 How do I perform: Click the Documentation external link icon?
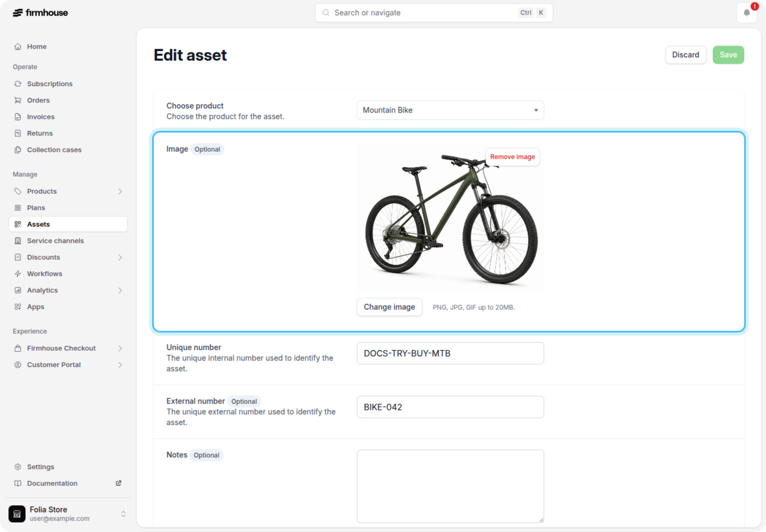coord(118,483)
